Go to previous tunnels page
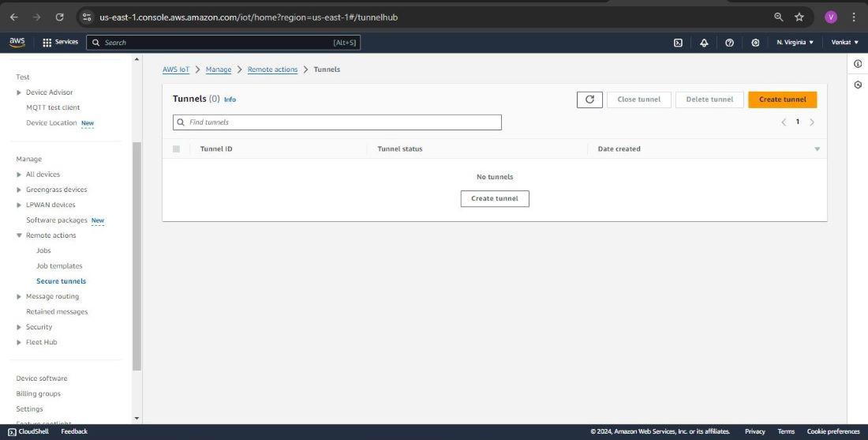The image size is (868, 440). point(784,122)
